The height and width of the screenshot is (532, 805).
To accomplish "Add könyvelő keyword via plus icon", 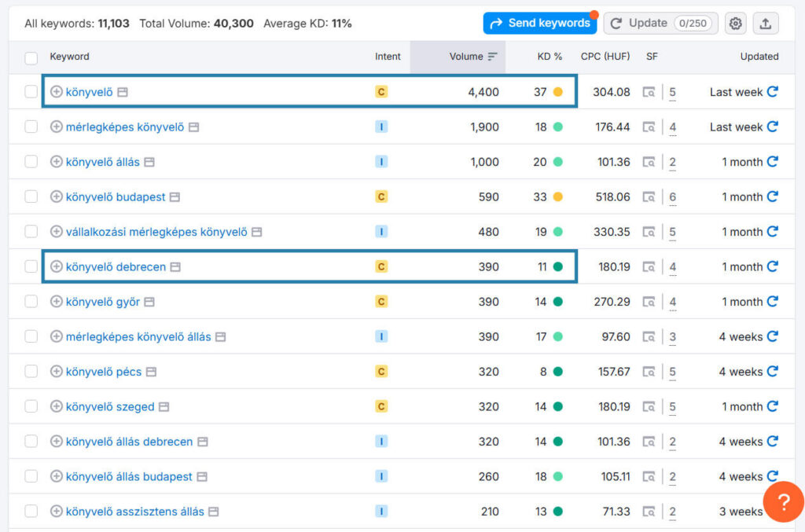I will pos(57,92).
